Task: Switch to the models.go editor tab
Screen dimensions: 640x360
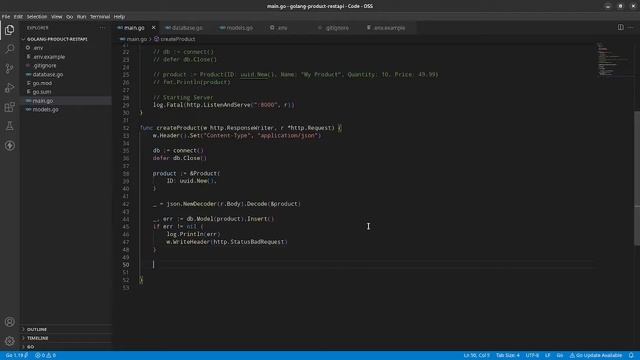Action: click(x=240, y=28)
